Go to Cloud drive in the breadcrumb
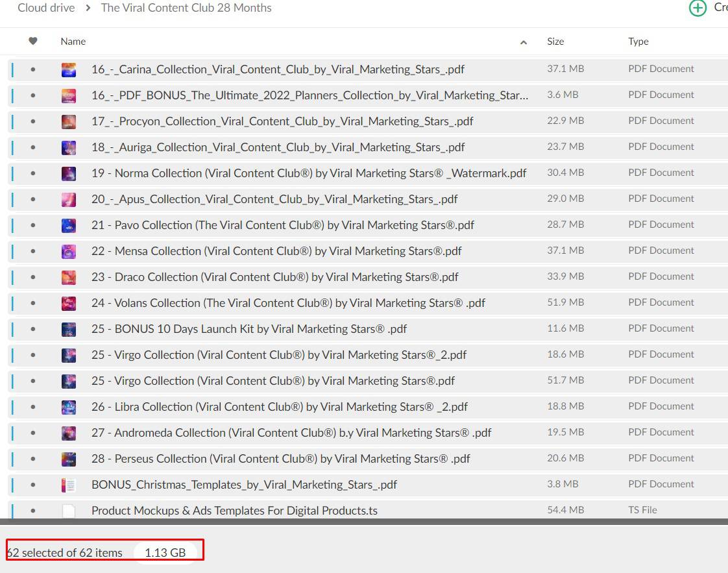The width and height of the screenshot is (728, 573). tap(46, 8)
